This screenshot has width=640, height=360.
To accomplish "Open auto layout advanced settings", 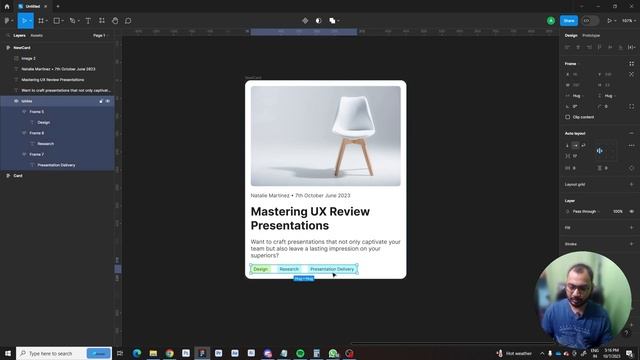I will click(x=631, y=145).
